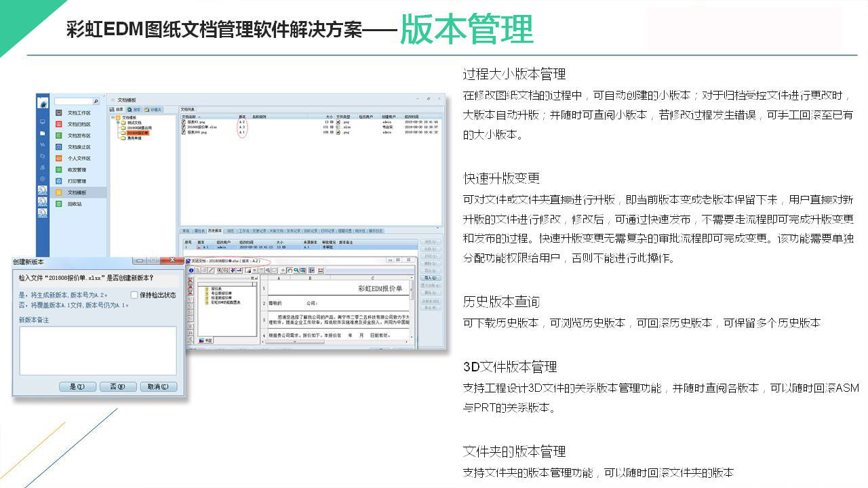
Task: Select the 201808报价单 folder in the tree
Action: (138, 133)
